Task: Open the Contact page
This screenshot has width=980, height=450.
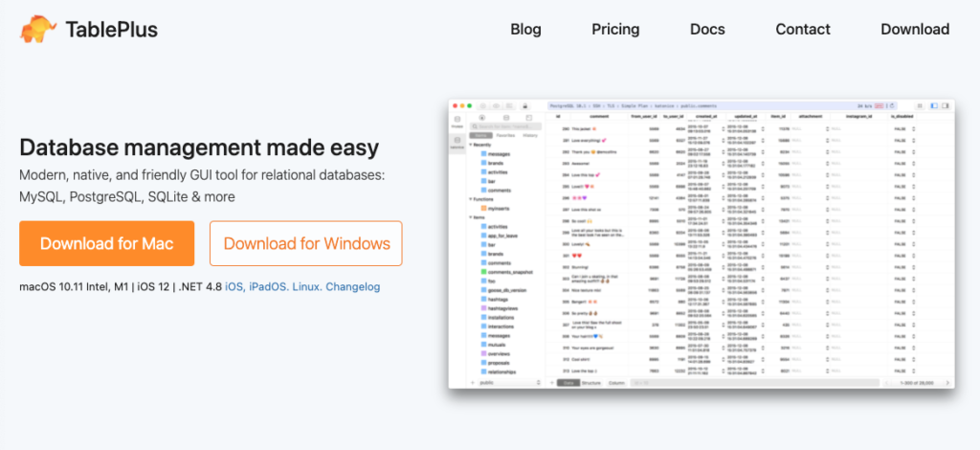Action: click(x=803, y=30)
